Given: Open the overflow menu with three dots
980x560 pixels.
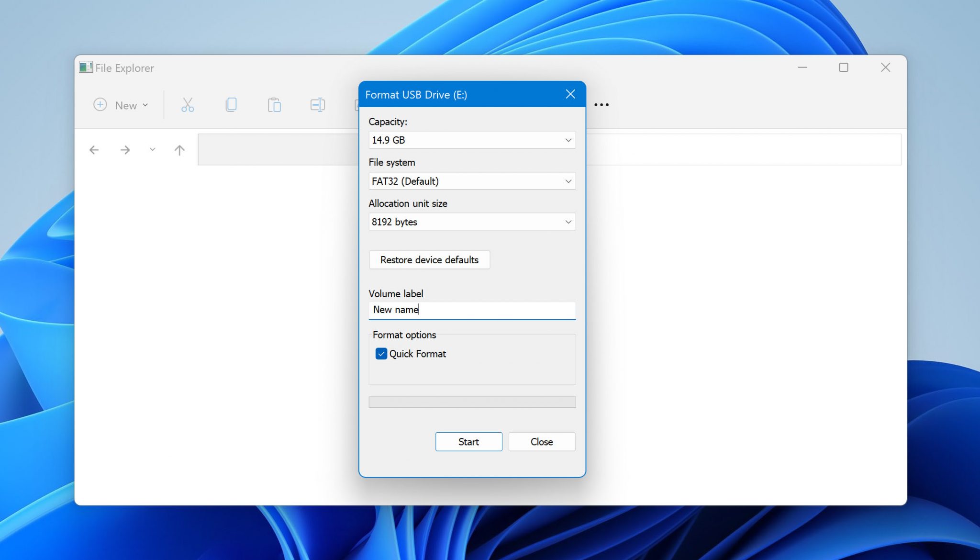Looking at the screenshot, I should coord(601,104).
